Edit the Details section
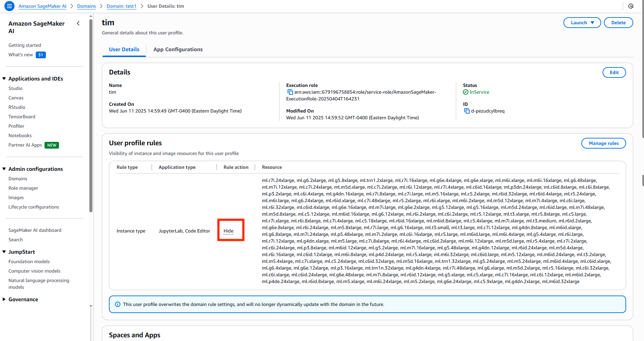644x341 pixels. pos(614,72)
